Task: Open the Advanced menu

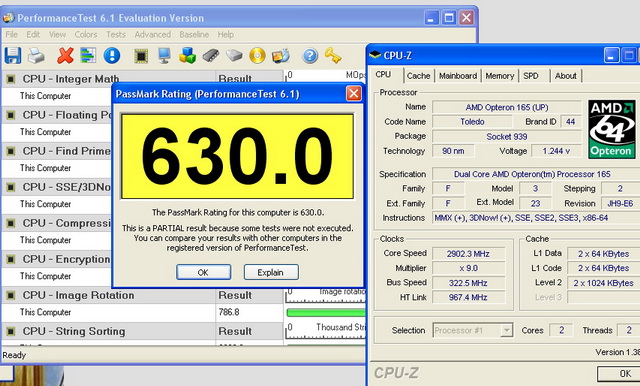Action: (x=153, y=35)
